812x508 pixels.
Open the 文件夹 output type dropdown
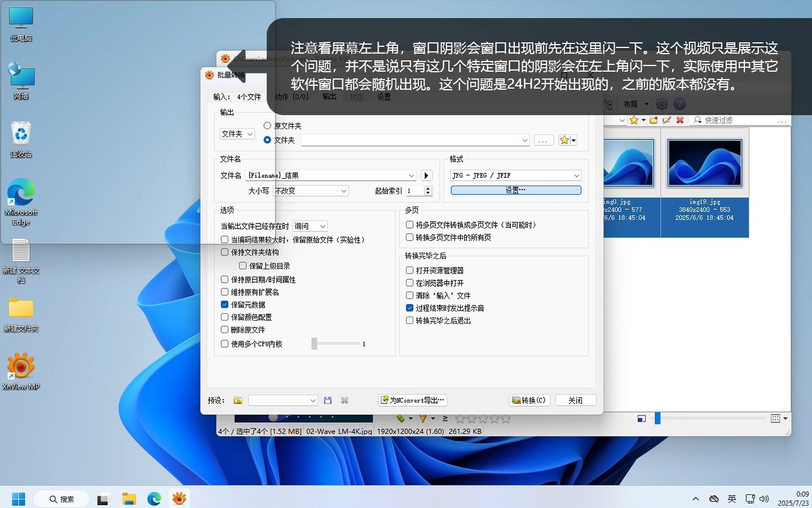(x=237, y=134)
